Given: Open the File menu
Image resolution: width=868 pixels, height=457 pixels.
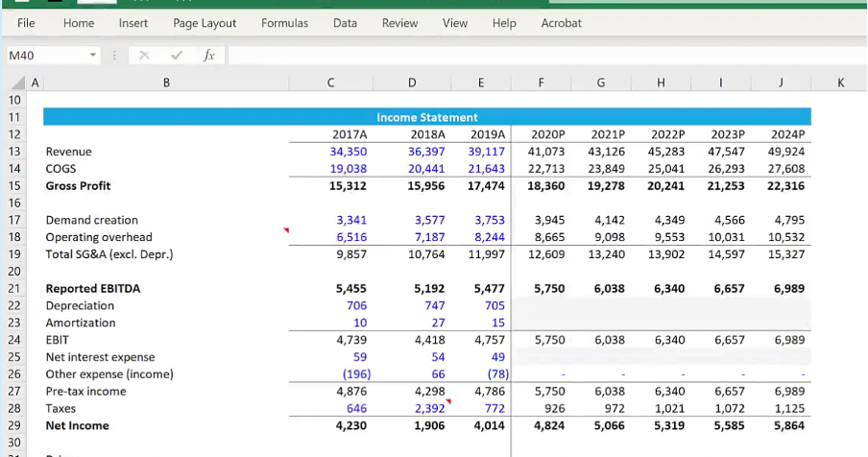Looking at the screenshot, I should (x=27, y=23).
